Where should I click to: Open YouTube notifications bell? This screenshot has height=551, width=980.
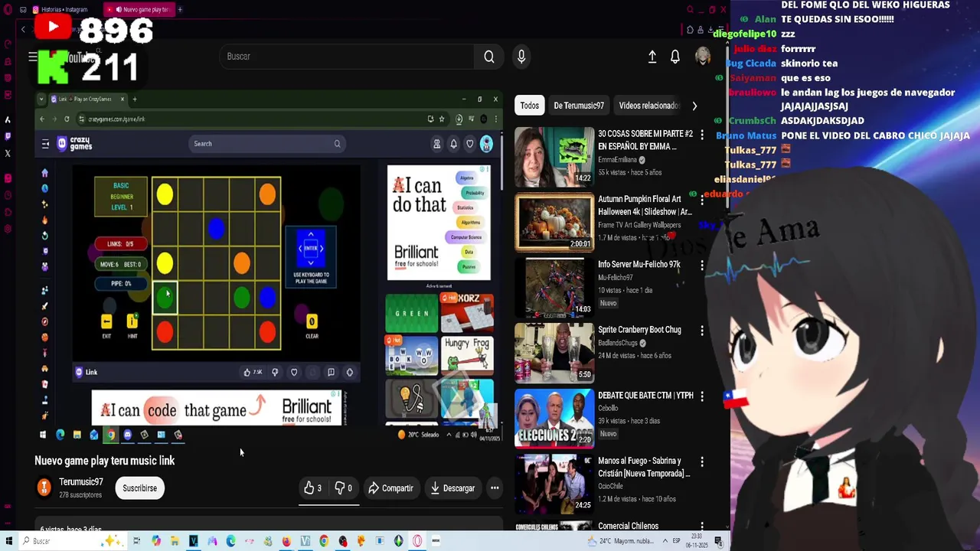click(675, 57)
